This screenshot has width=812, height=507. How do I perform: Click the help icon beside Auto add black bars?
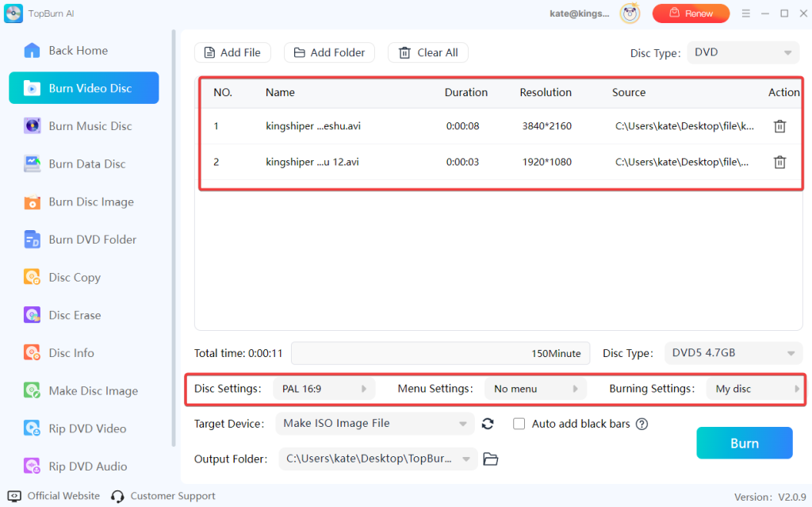[642, 424]
